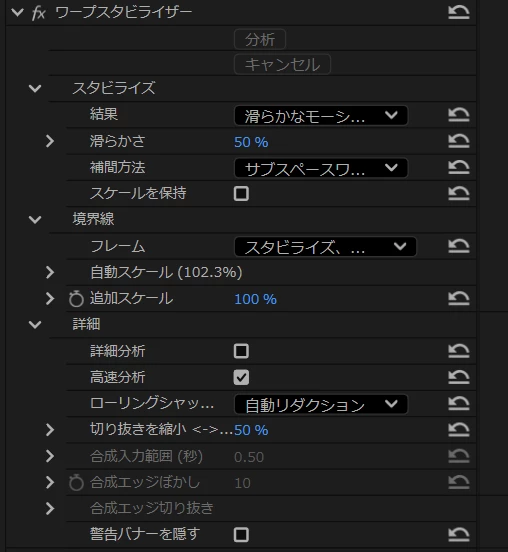The height and width of the screenshot is (552, 508).
Task: Reset the 滑らかさ value
Action: click(x=459, y=141)
